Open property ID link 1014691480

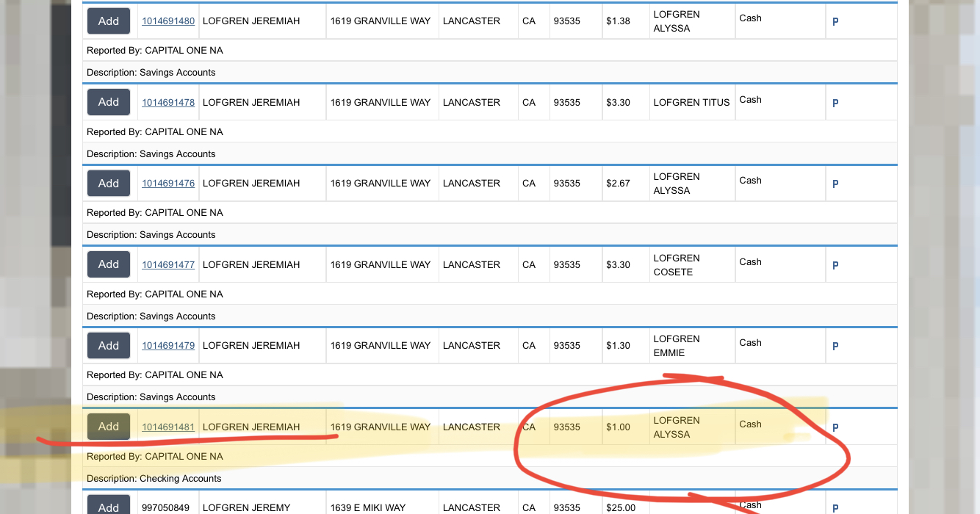coord(168,21)
